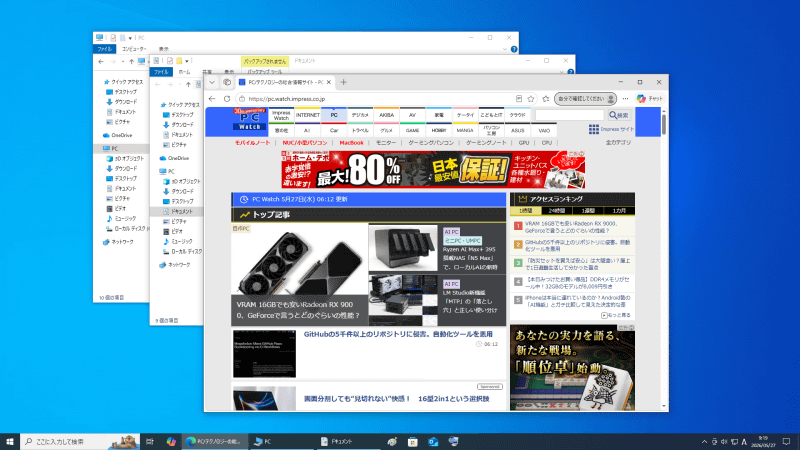Open the Windows Start menu
The height and width of the screenshot is (450, 800).
pyautogui.click(x=10, y=441)
